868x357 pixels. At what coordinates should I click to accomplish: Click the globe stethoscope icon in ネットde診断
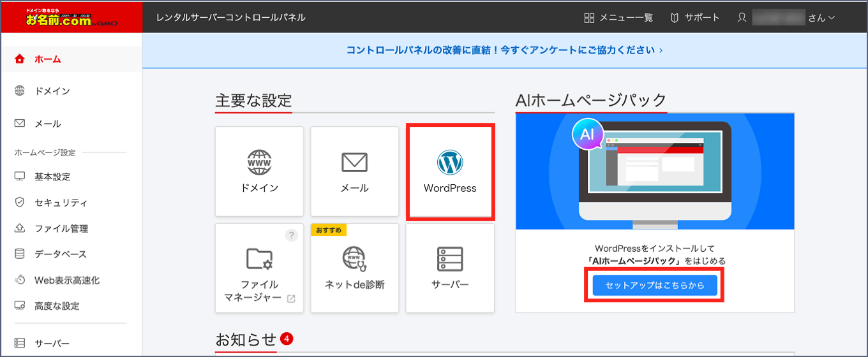click(x=355, y=259)
